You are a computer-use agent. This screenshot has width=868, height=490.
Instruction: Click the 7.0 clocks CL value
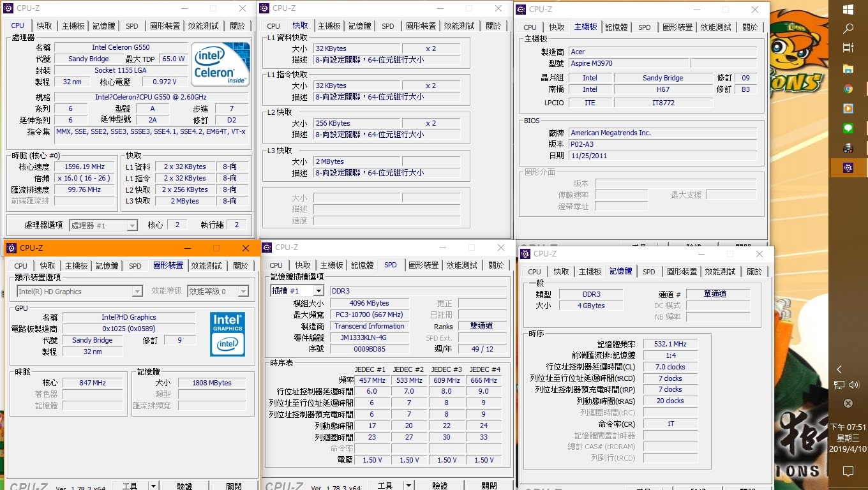click(670, 367)
